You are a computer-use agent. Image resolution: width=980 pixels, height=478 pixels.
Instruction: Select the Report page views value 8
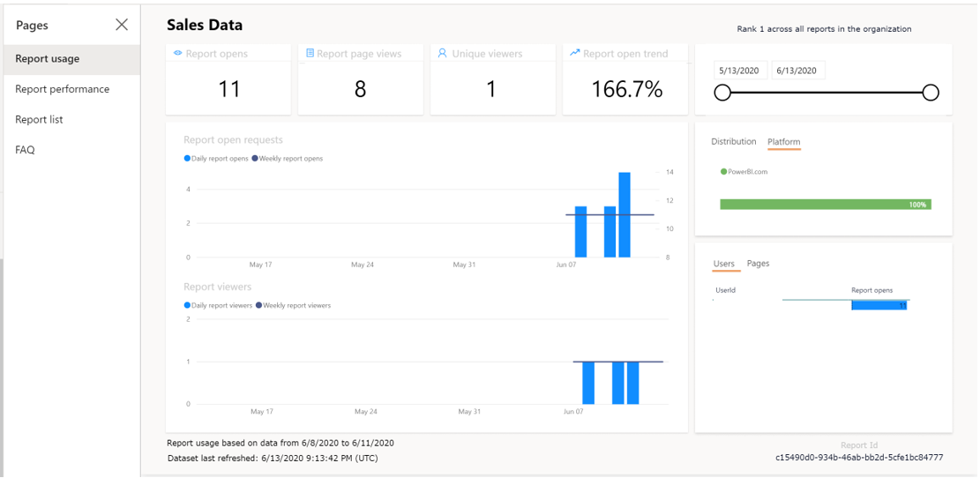pyautogui.click(x=361, y=89)
